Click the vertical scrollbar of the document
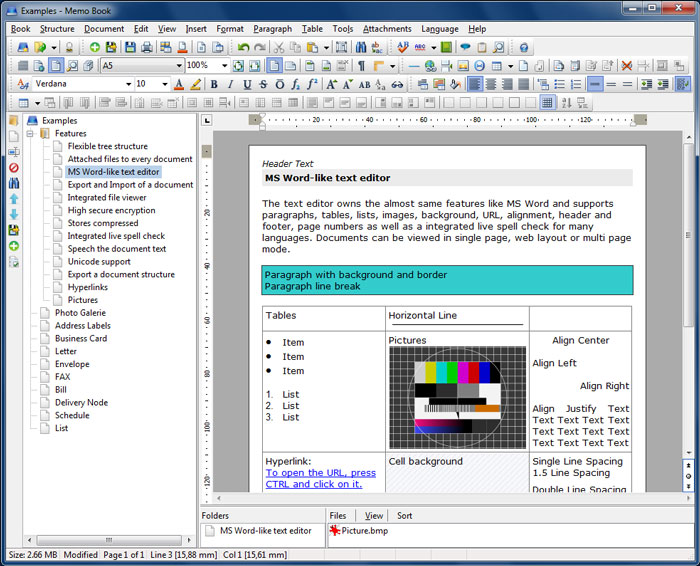The image size is (700, 566). click(688, 235)
